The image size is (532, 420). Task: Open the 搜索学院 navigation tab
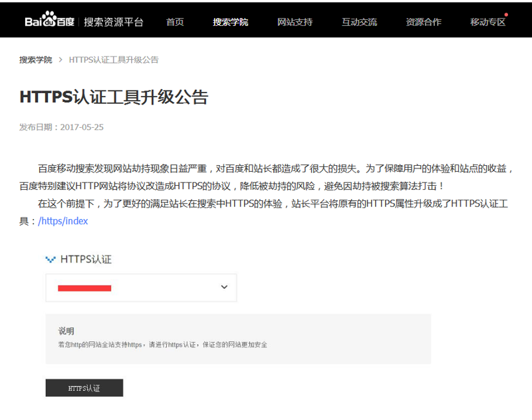click(230, 22)
